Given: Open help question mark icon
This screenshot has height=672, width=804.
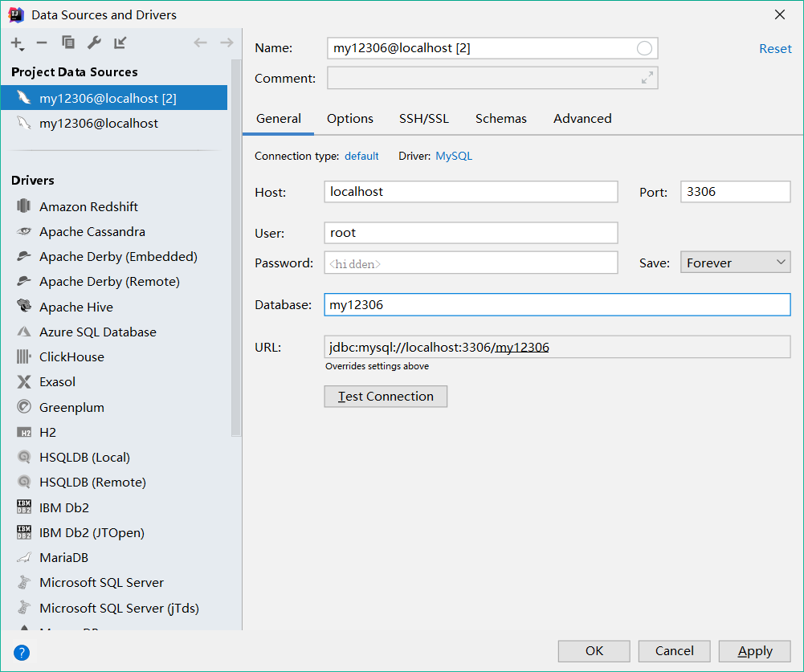Looking at the screenshot, I should 22,653.
